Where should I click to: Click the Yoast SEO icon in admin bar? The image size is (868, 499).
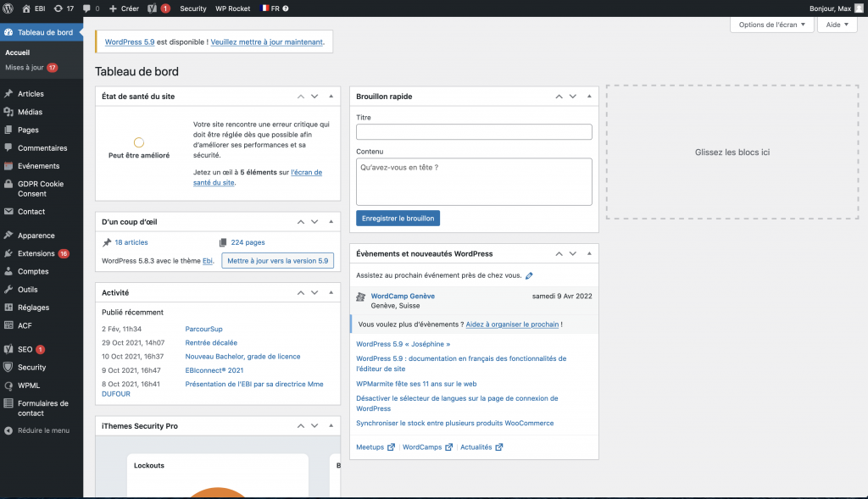153,8
